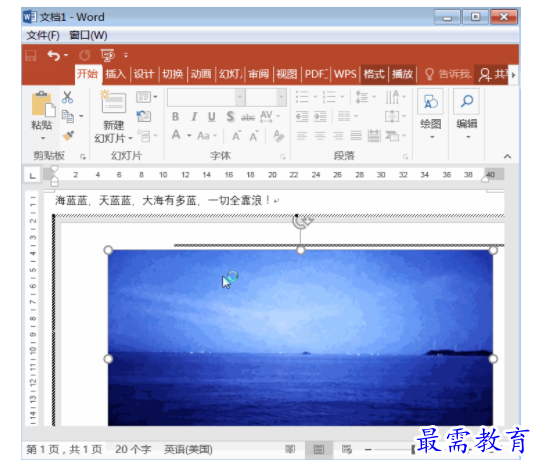Open the Editing (编辑) group button

click(x=467, y=114)
